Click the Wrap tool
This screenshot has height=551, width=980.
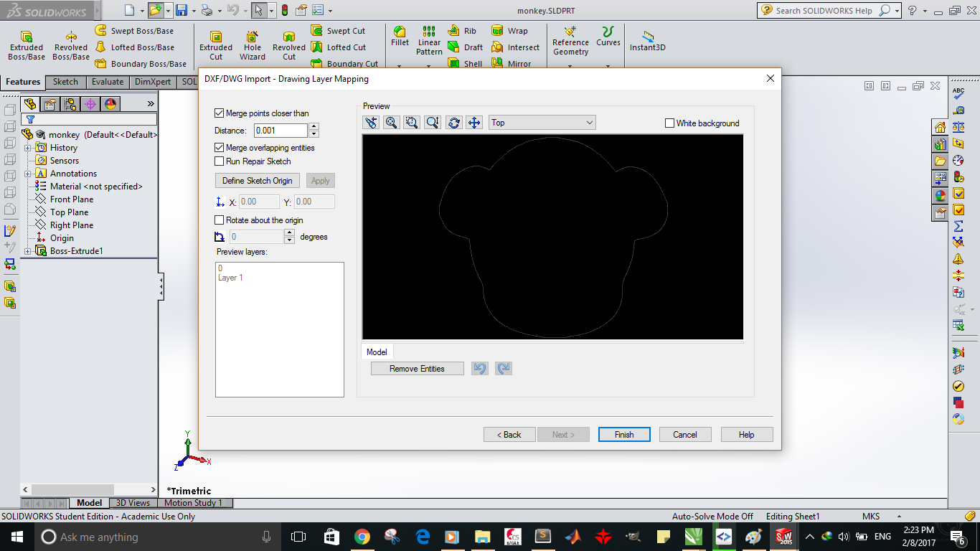509,31
